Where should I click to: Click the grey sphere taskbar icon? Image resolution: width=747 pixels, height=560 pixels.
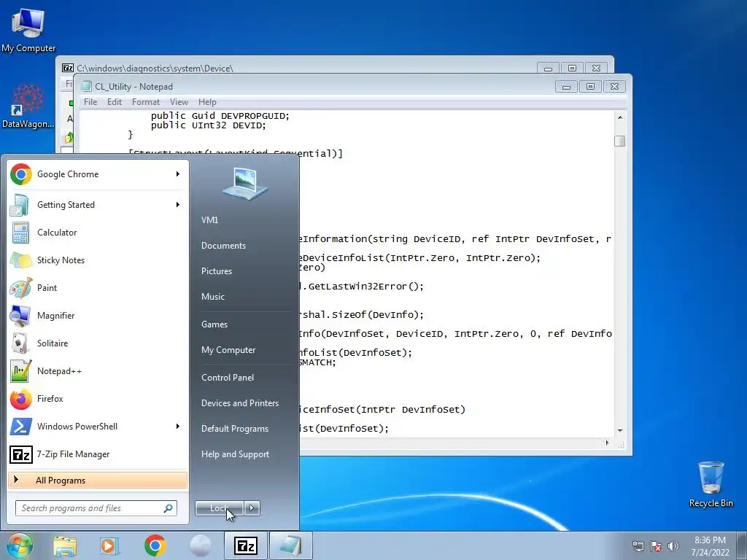point(200,545)
